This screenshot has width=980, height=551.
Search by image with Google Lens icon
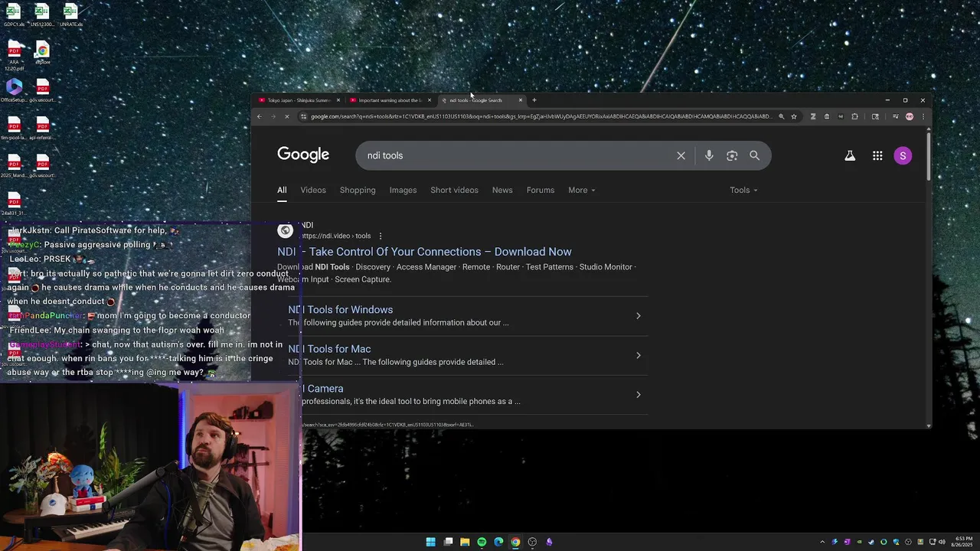tap(732, 155)
